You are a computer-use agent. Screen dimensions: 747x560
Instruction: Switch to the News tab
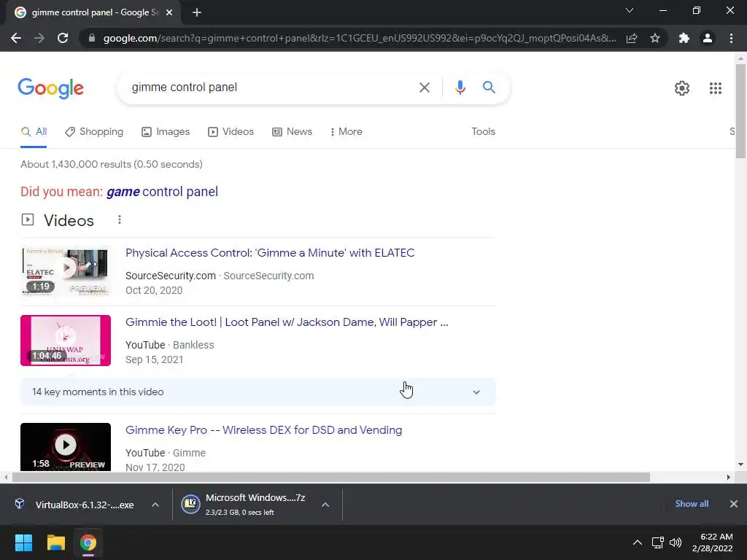(x=292, y=131)
